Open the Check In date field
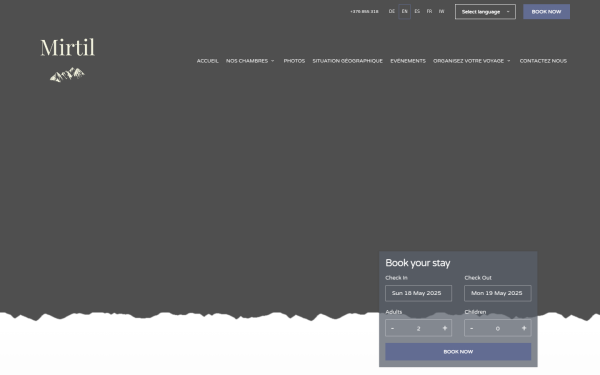The height and width of the screenshot is (375, 600). pyautogui.click(x=418, y=293)
